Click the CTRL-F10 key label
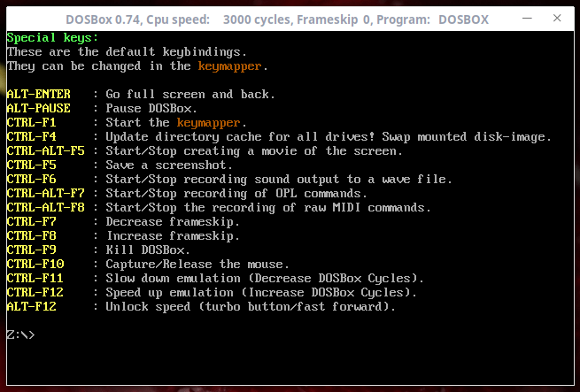The image size is (580, 392). pos(35,265)
